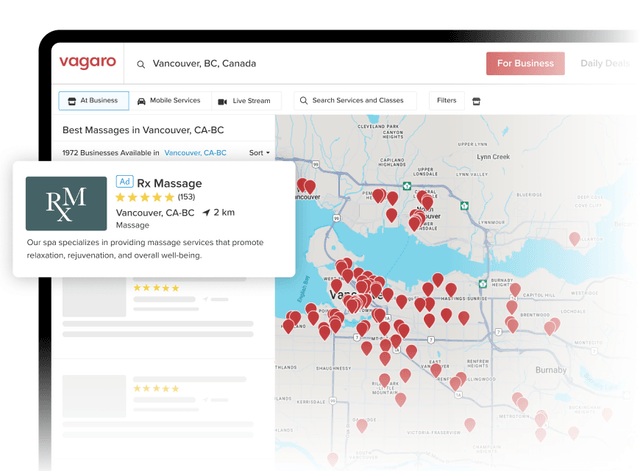Open the RxM logo thumbnail

click(x=66, y=203)
